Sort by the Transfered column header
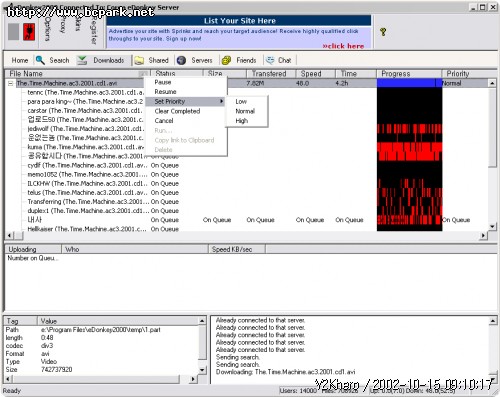500x397 pixels. coord(271,73)
